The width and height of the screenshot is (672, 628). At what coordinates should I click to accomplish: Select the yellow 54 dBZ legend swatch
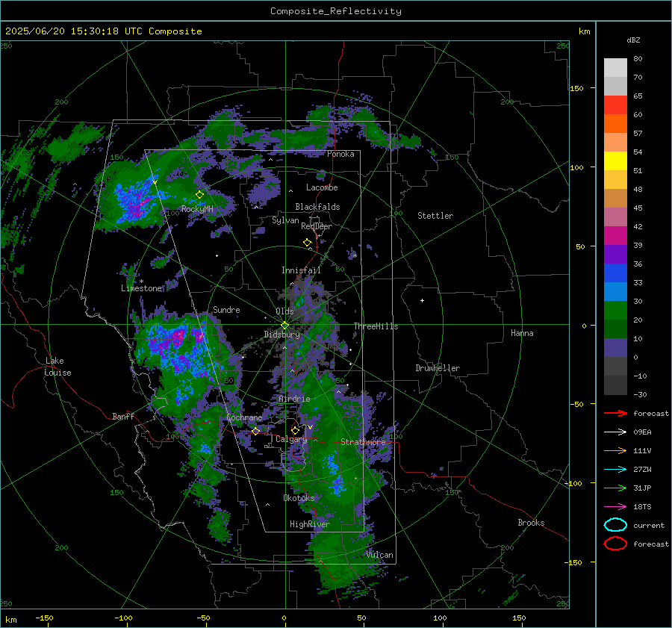[615, 161]
